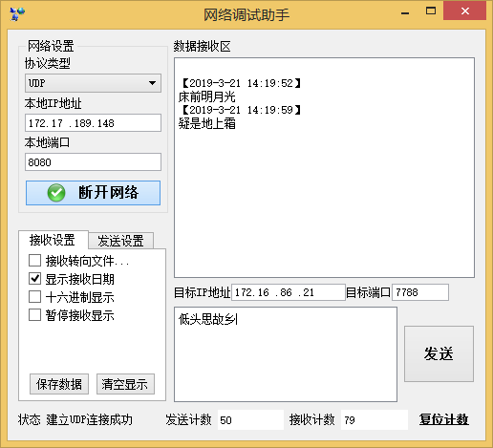Image resolution: width=493 pixels, height=448 pixels.
Task: Click the green checkmark connection icon
Action: (x=56, y=193)
